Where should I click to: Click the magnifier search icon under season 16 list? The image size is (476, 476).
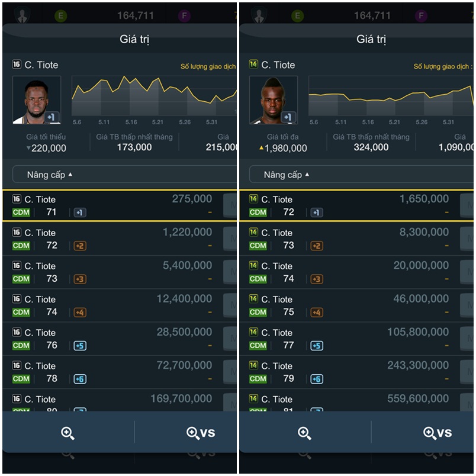pos(67,433)
